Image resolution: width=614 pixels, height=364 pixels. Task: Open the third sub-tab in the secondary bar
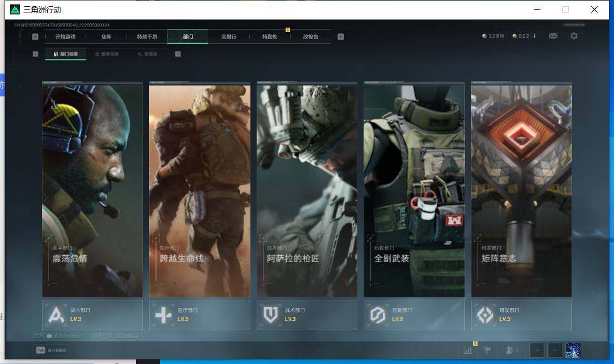(x=148, y=54)
